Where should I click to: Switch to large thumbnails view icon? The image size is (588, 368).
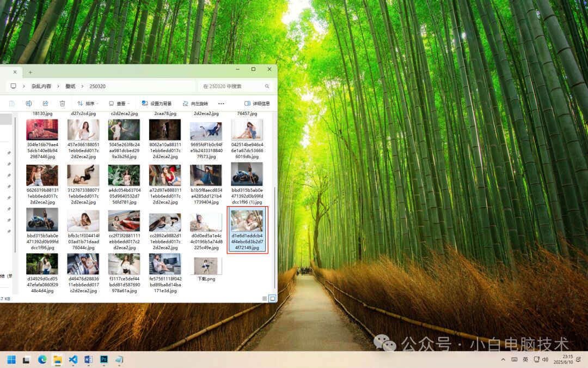[273, 299]
